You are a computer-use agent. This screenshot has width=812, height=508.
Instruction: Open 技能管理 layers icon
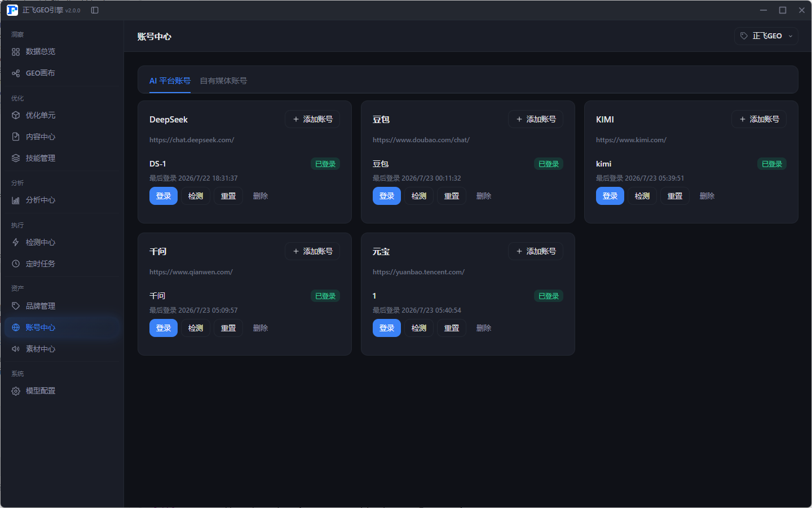tap(16, 158)
